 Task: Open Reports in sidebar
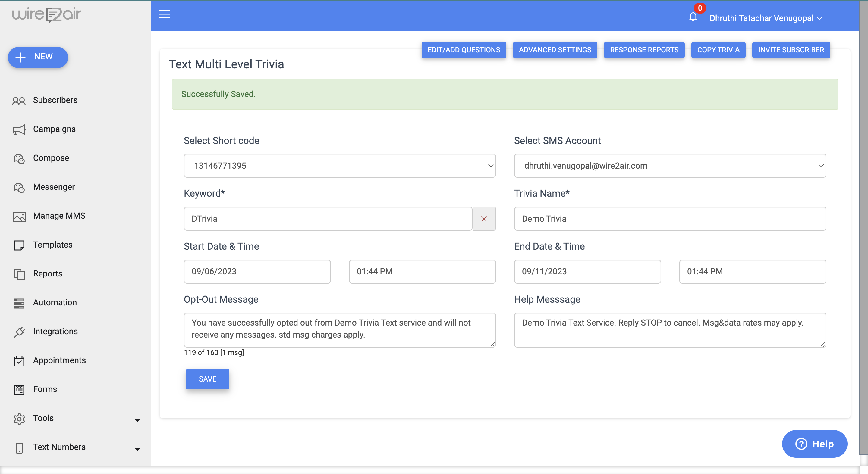pos(48,273)
